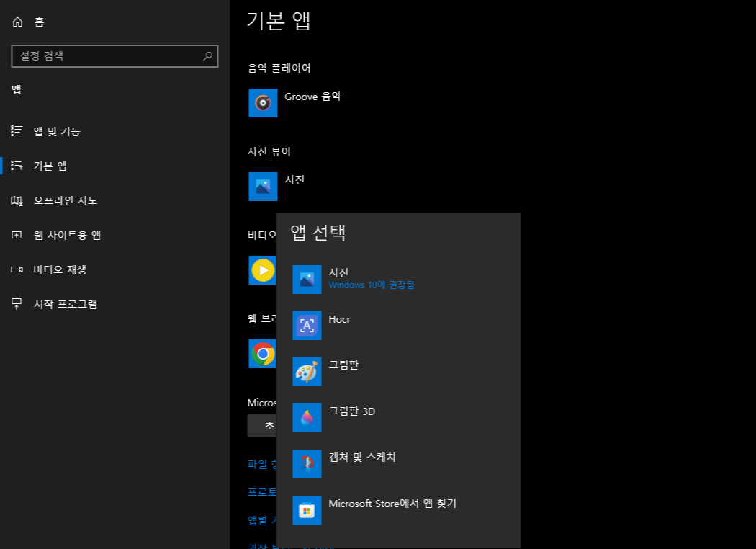Choose 사진 icon in 앱 선택 popup
Screen dimensions: 756x549
[307, 280]
